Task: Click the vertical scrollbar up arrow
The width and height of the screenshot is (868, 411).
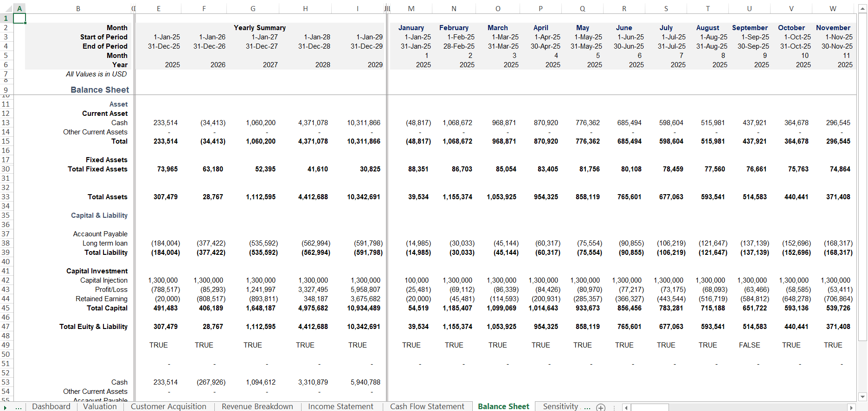Action: click(x=862, y=9)
